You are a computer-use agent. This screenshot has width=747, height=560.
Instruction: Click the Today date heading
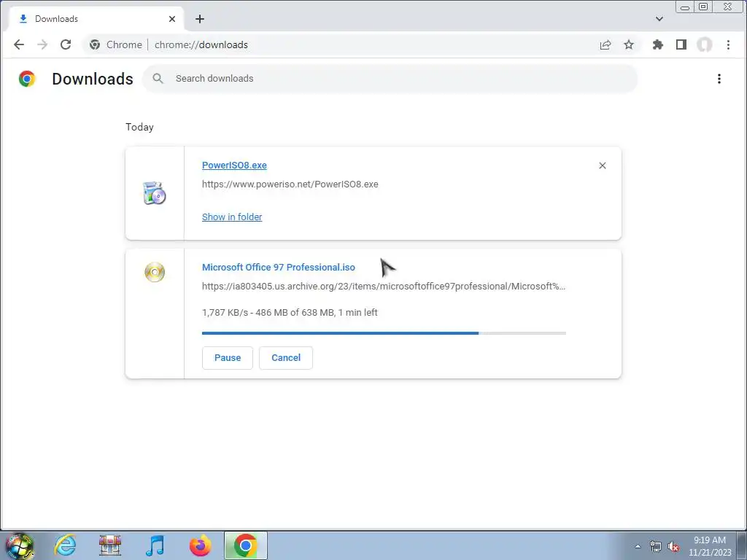tap(139, 127)
